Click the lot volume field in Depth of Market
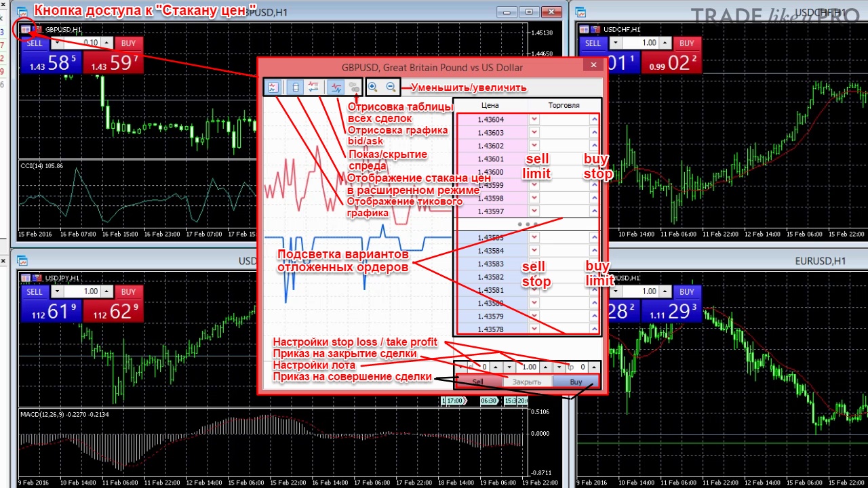This screenshot has width=868, height=488. [x=528, y=367]
